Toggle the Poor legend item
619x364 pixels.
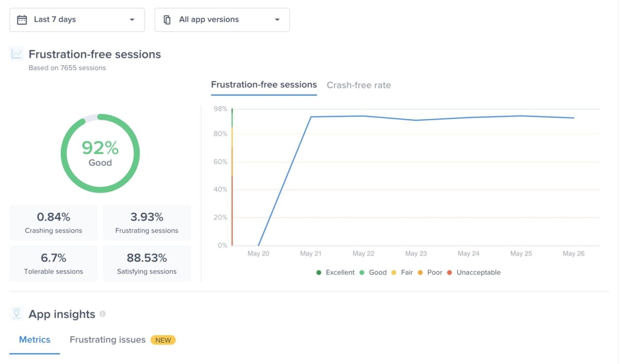pos(429,273)
